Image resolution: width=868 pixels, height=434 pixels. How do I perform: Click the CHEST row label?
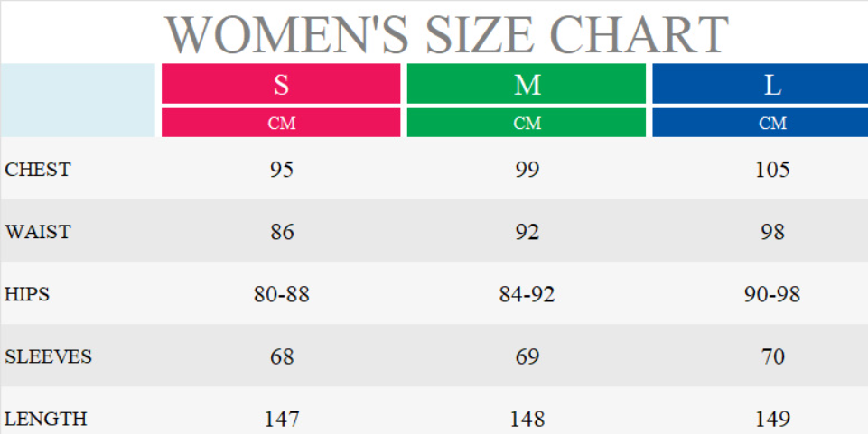38,170
